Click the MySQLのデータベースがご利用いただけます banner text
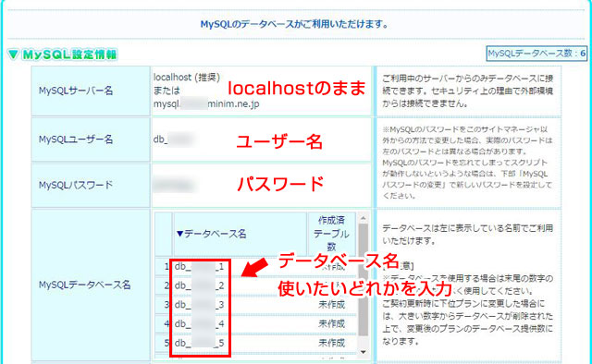The width and height of the screenshot is (592, 364). [x=294, y=24]
